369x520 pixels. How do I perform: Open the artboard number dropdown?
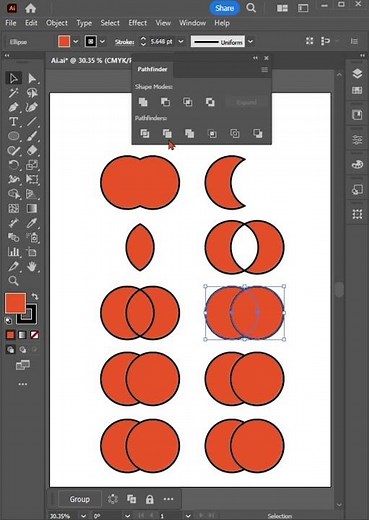point(188,516)
